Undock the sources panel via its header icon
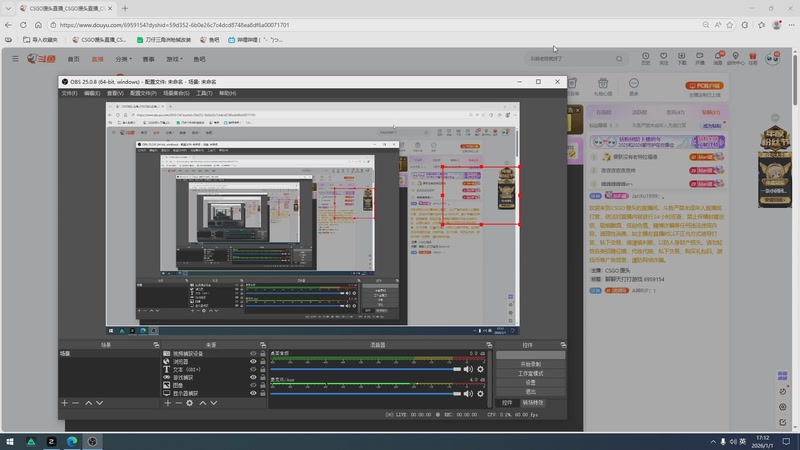 click(263, 345)
